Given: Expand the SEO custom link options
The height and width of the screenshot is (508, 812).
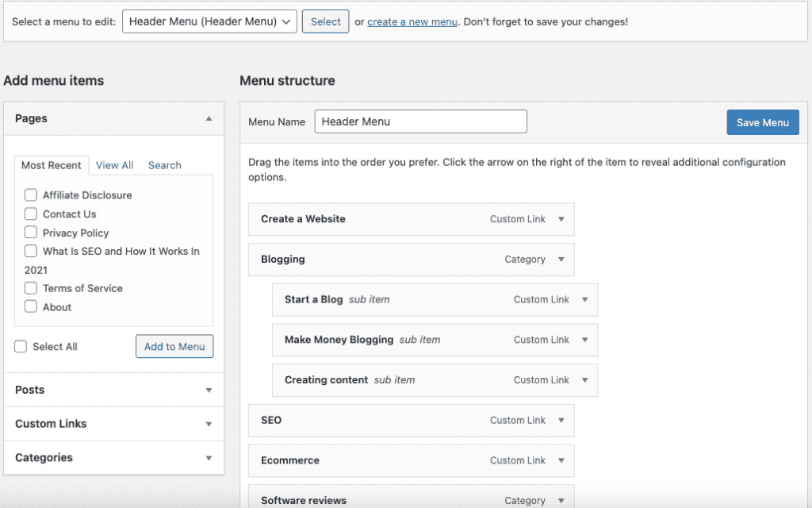Looking at the screenshot, I should click(562, 420).
